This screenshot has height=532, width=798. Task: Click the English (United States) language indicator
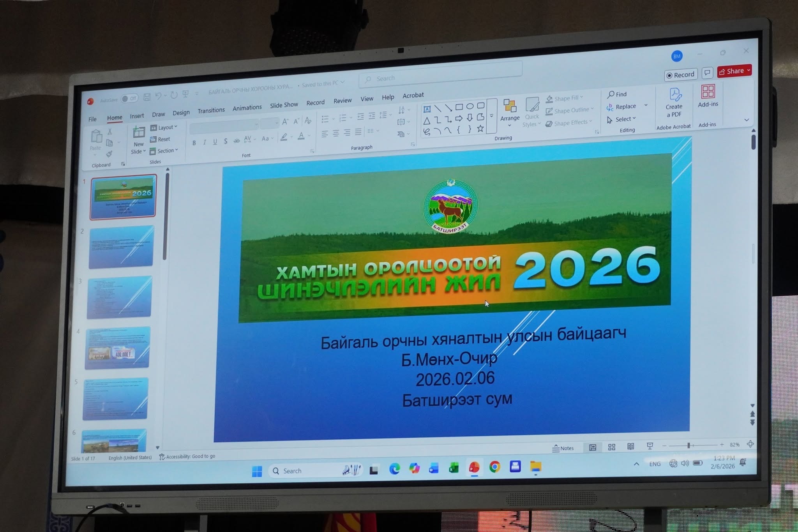coord(130,458)
